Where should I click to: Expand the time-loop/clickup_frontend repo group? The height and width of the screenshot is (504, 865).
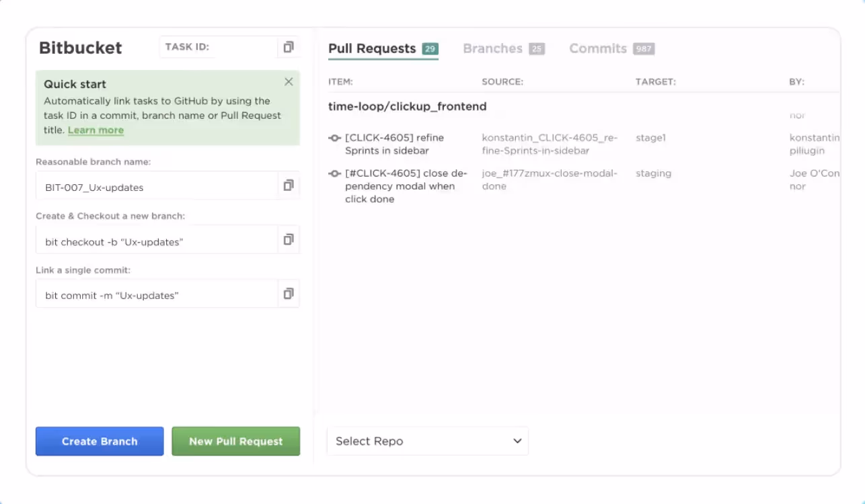point(406,106)
